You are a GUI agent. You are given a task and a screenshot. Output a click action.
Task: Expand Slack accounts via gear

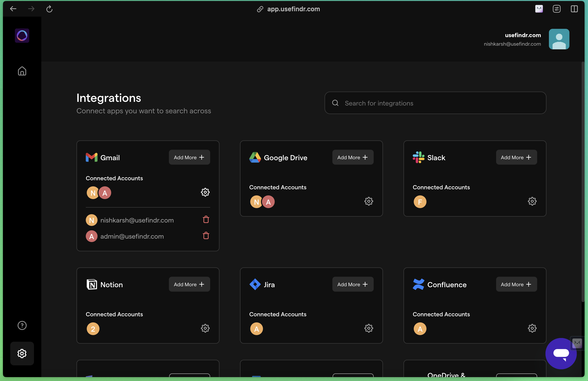pos(532,201)
